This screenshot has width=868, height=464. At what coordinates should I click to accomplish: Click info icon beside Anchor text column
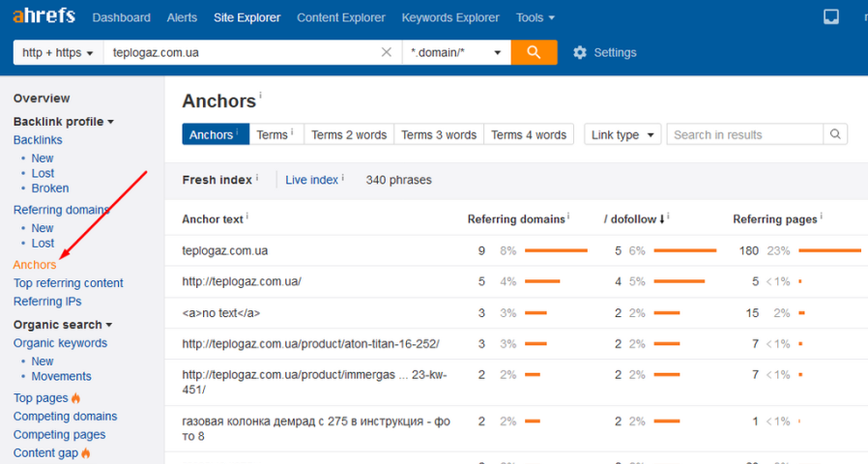click(246, 216)
